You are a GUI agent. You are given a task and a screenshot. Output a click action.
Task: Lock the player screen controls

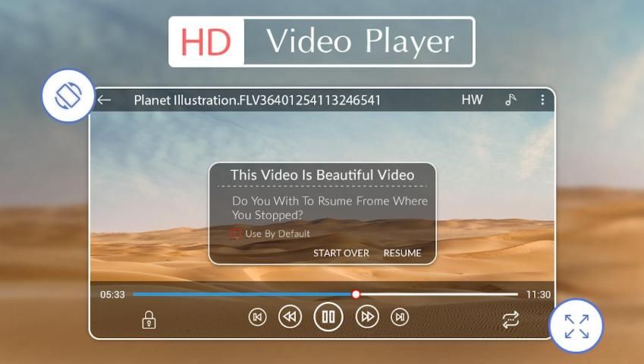(x=149, y=320)
